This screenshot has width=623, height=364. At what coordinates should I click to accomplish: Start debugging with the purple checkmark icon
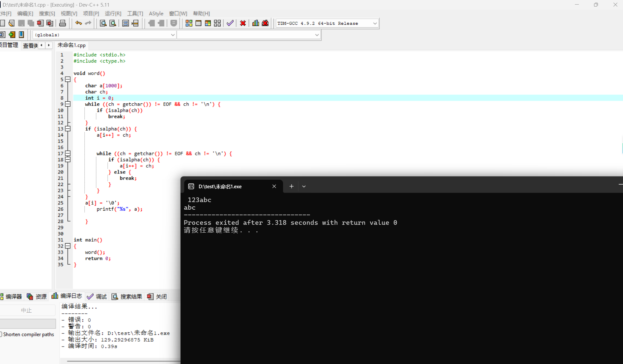pyautogui.click(x=230, y=23)
